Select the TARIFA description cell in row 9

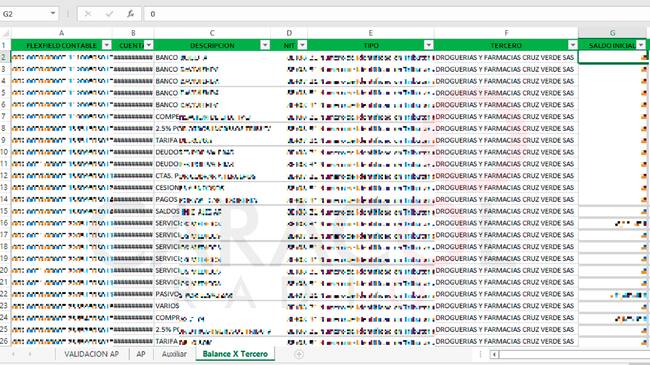(x=212, y=140)
